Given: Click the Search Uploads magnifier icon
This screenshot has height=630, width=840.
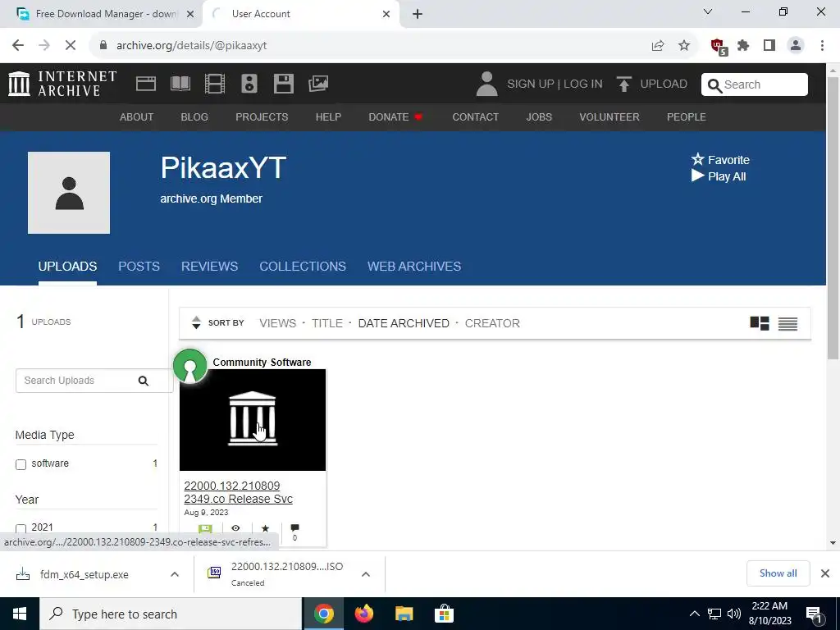Looking at the screenshot, I should coord(143,381).
